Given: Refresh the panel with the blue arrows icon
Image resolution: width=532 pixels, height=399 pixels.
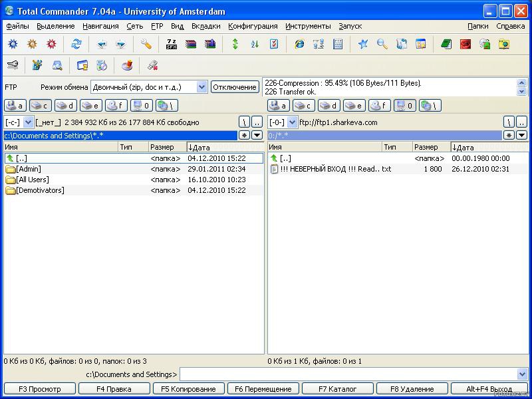Looking at the screenshot, I should (x=76, y=44).
